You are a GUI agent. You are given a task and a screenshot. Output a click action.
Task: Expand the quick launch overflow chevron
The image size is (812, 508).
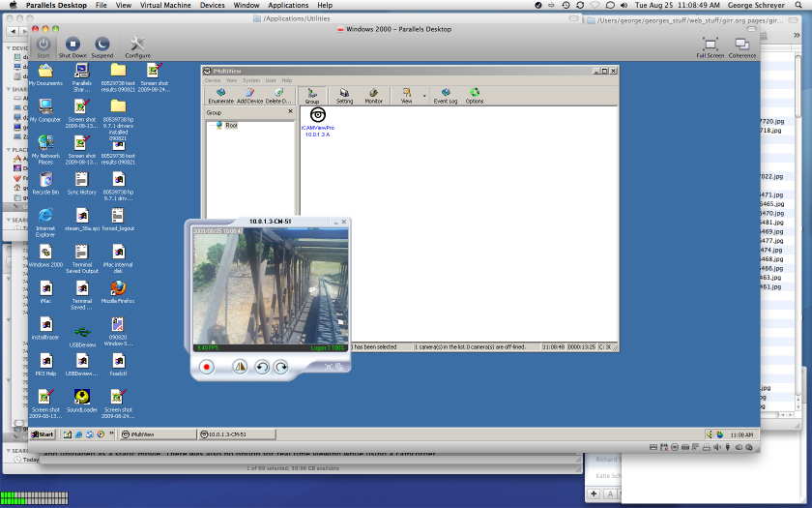tap(111, 433)
